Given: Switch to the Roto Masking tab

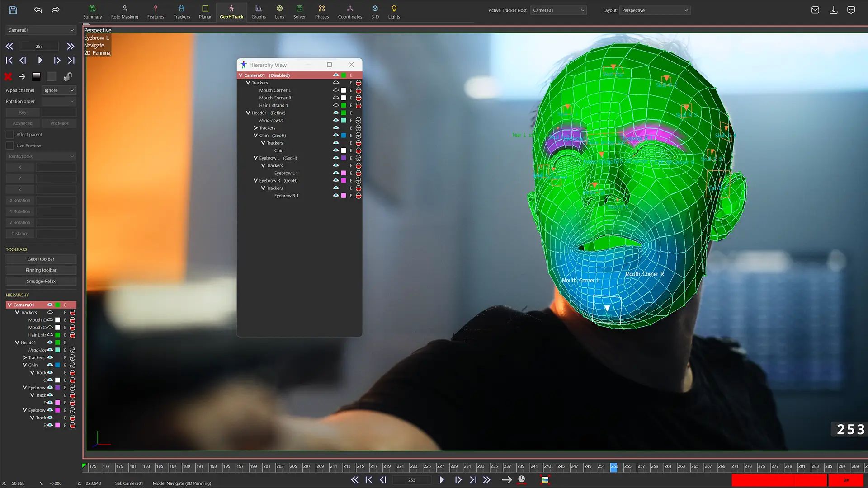Looking at the screenshot, I should coord(124,12).
